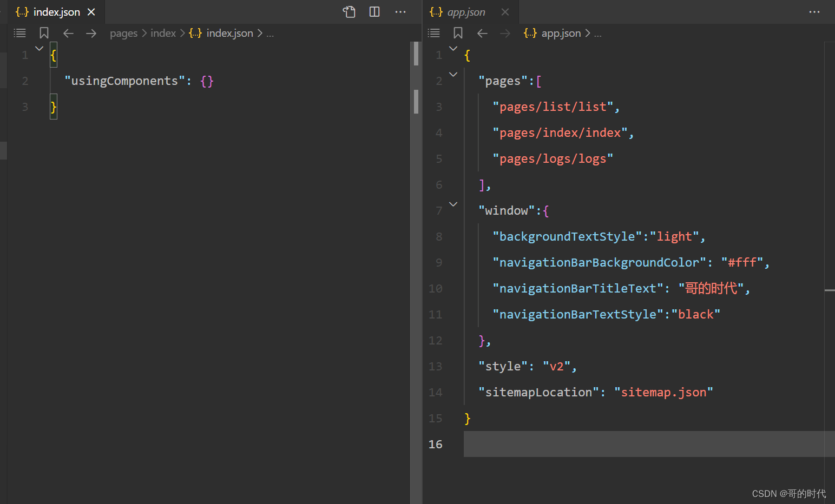This screenshot has height=504, width=835.
Task: Toggle outline list icon in app.json editor
Action: [x=434, y=33]
